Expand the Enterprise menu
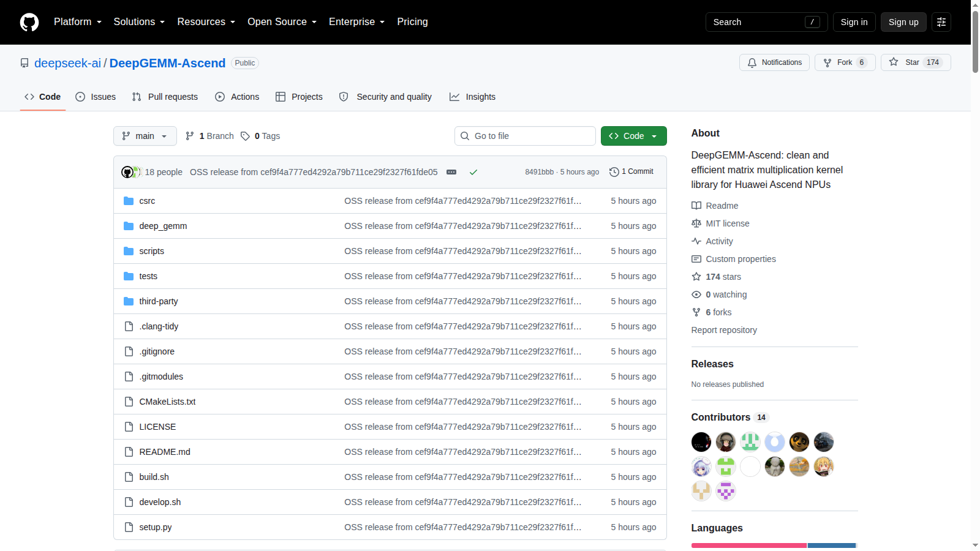Image resolution: width=980 pixels, height=551 pixels. 357,22
